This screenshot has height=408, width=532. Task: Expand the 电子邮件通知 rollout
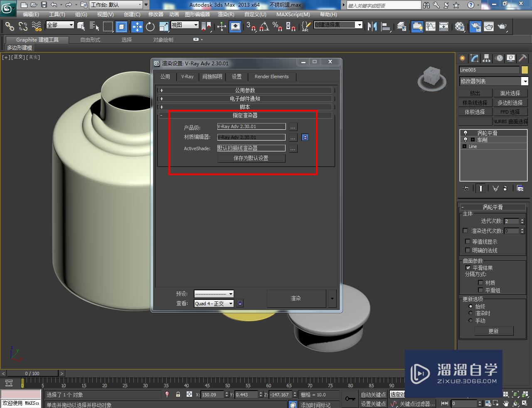point(245,99)
